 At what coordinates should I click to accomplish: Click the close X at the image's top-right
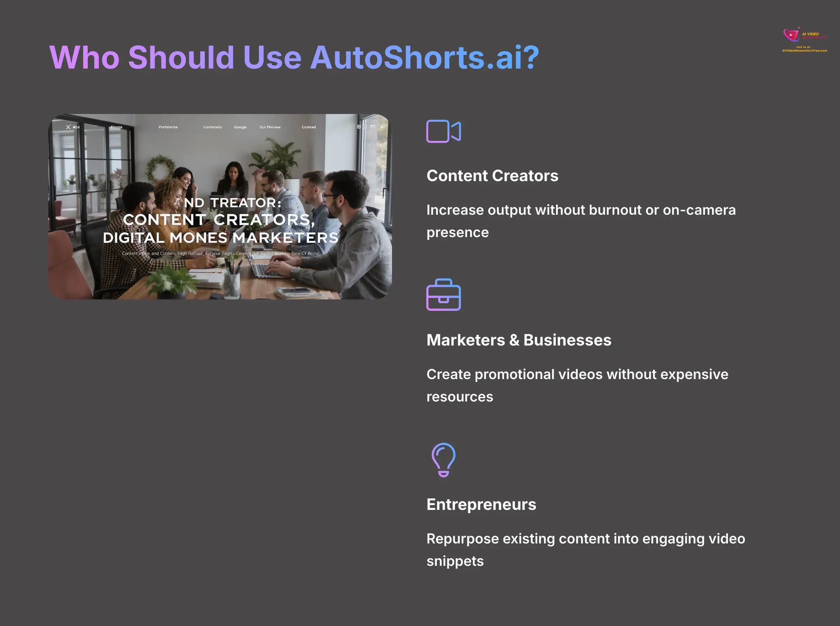coord(381,127)
